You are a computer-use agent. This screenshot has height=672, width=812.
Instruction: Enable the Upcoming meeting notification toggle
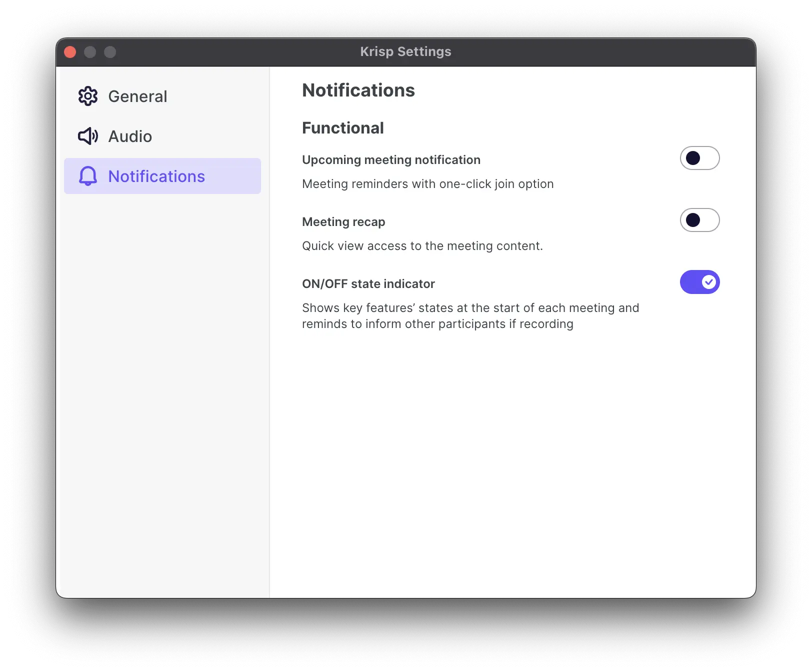point(699,158)
